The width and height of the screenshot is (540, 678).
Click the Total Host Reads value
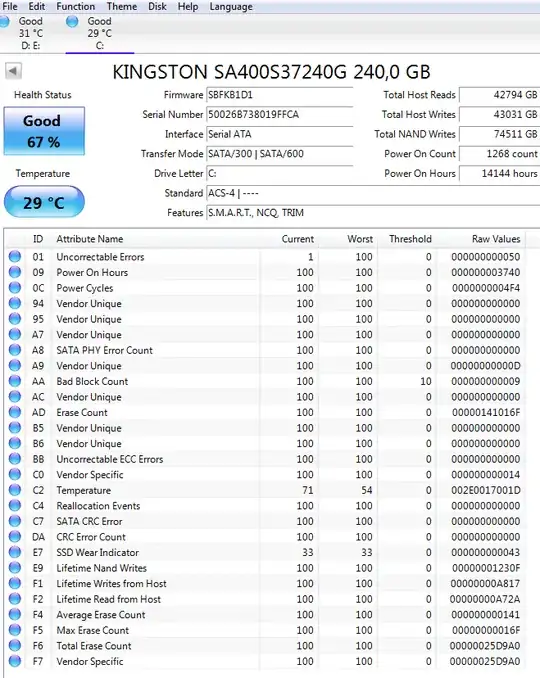coord(499,95)
